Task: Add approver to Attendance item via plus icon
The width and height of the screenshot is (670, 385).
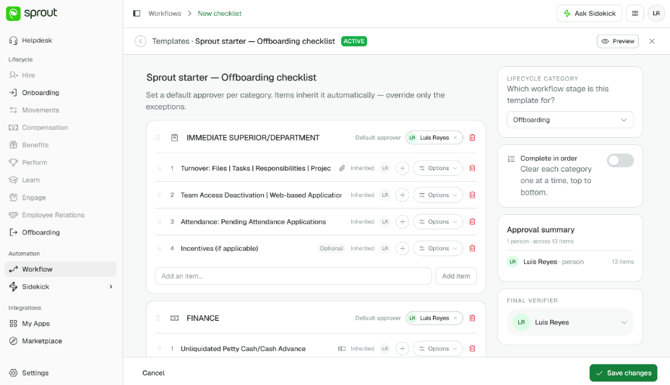Action: (402, 222)
